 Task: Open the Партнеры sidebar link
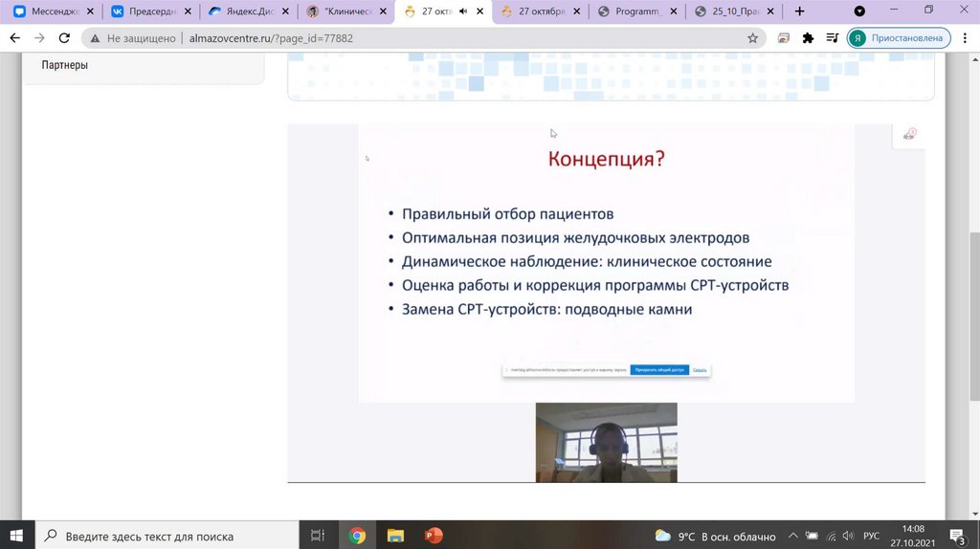click(65, 65)
